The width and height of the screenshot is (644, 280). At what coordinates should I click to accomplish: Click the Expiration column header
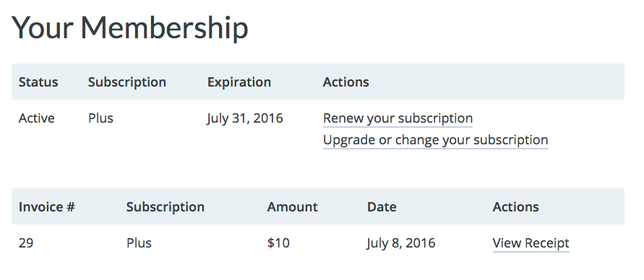point(239,82)
